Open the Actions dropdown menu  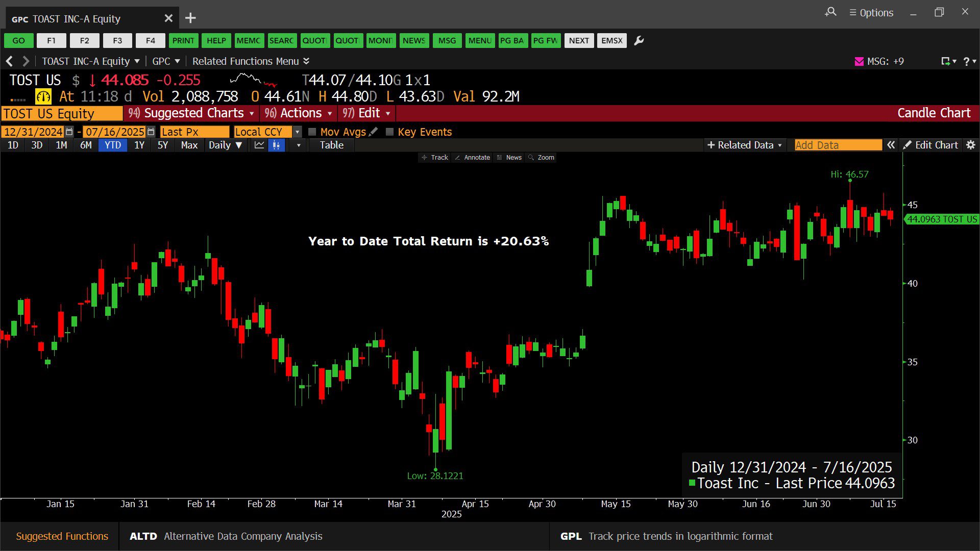click(x=299, y=113)
